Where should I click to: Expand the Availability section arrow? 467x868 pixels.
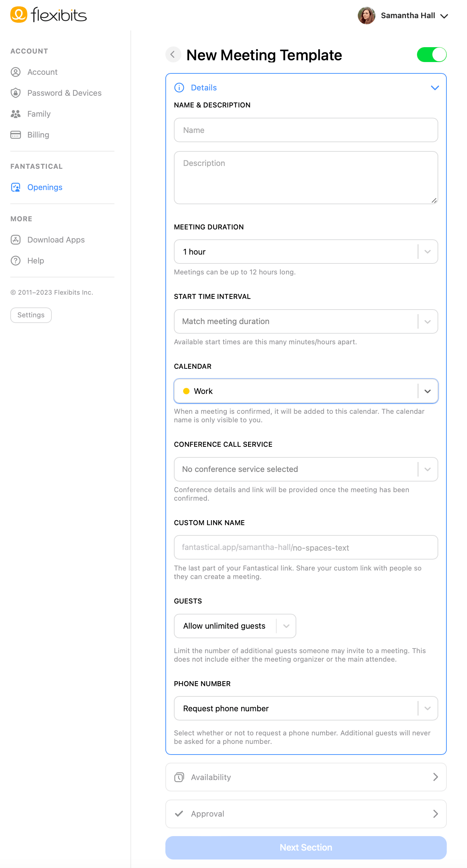point(435,777)
